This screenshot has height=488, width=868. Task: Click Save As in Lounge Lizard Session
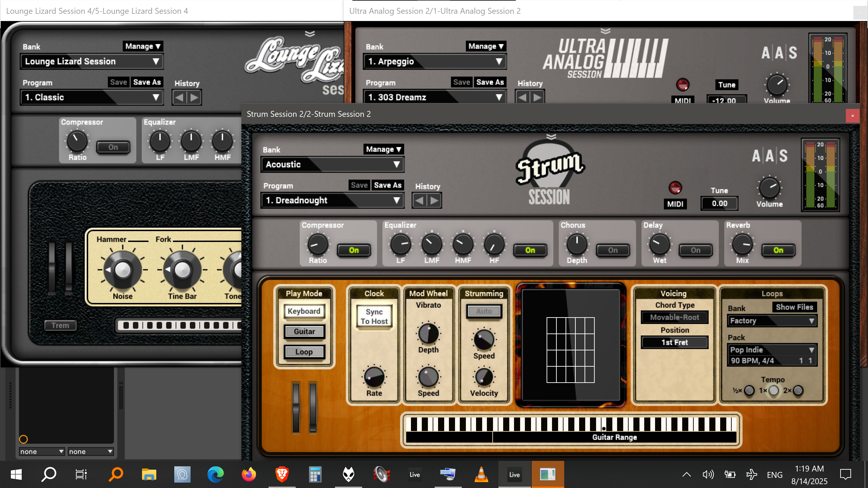tap(147, 82)
